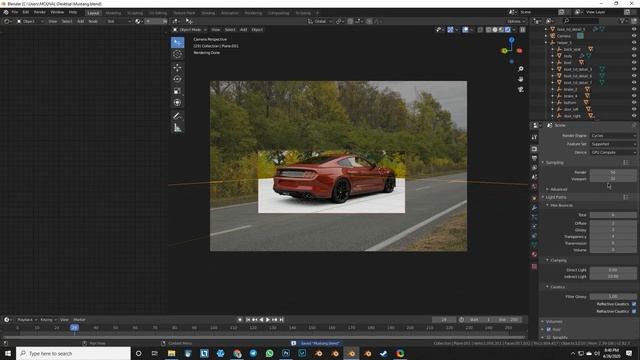Open WhatsApp from the Windows taskbar
Screen dimensions: 640x360
(x=269, y=353)
